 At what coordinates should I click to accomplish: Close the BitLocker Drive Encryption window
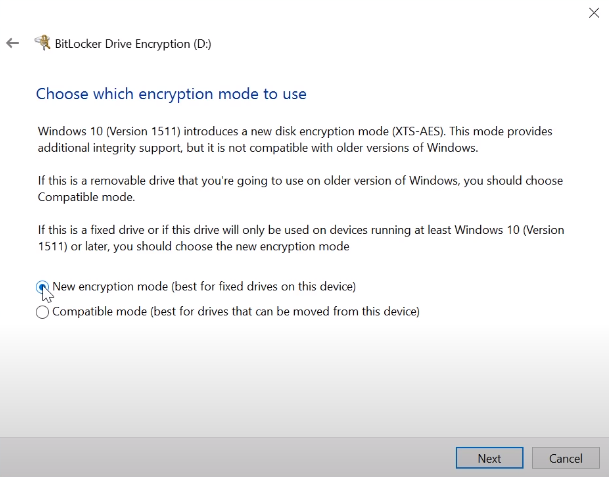click(x=593, y=13)
